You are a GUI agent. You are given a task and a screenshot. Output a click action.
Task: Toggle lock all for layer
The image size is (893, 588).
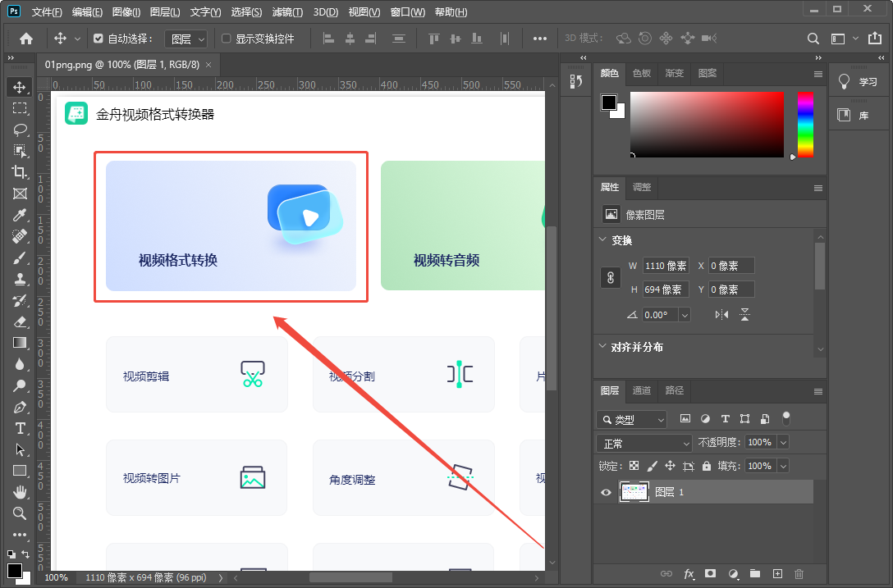(x=707, y=466)
